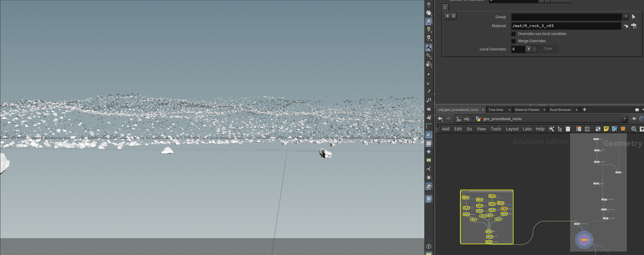The image size is (644, 255).
Task: Open the Help menu in network editor
Action: coord(540,129)
